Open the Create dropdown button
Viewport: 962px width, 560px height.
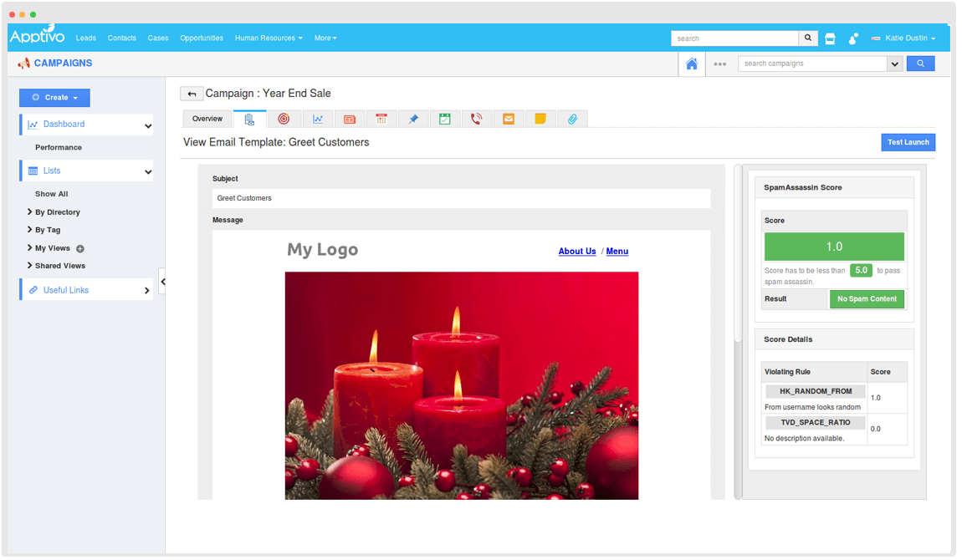click(54, 98)
